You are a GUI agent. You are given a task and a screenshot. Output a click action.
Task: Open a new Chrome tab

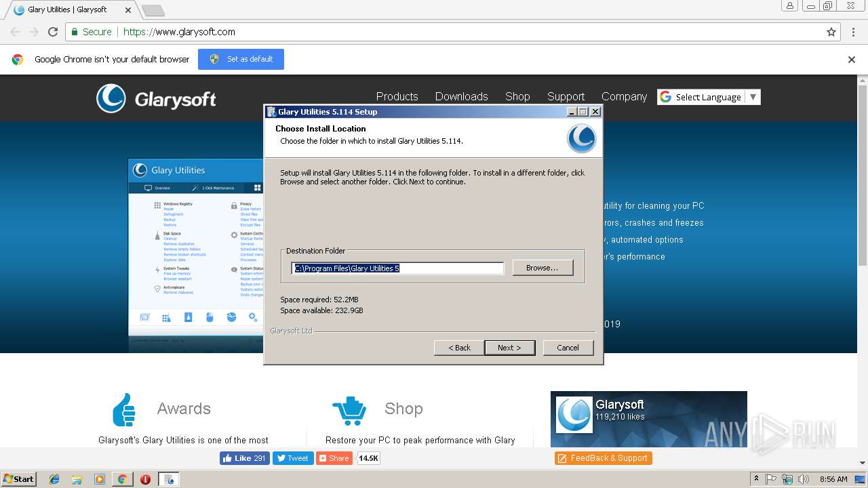point(153,10)
